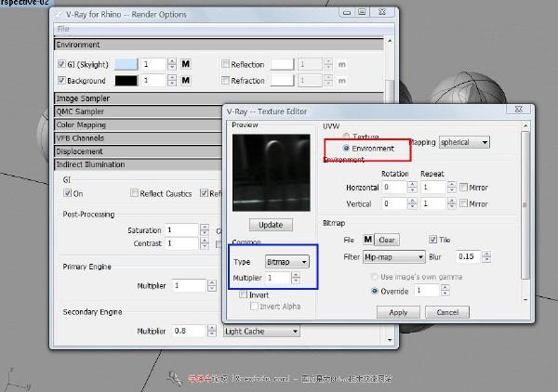Click texture Multiplier field in Common
Image resolution: width=558 pixels, height=392 pixels.
[x=278, y=278]
